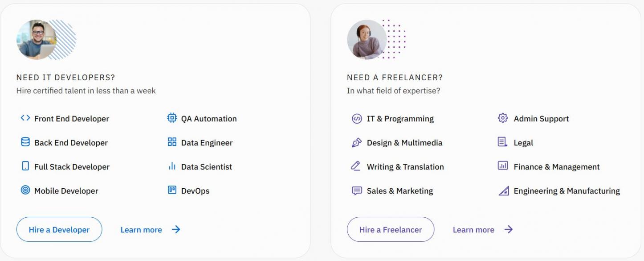Click the Front End Developer code brackets icon
This screenshot has width=644, height=261.
[25, 118]
